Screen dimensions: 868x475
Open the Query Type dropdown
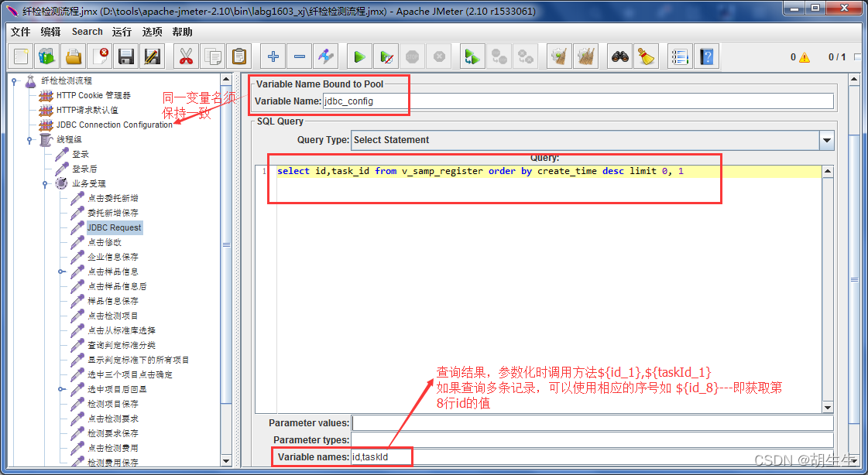coord(826,140)
